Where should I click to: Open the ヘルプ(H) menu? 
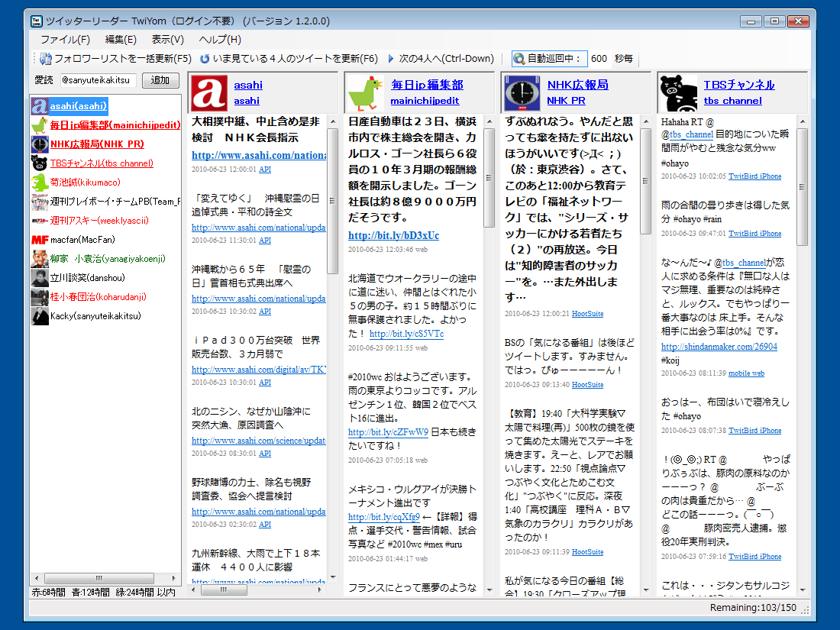[220, 40]
